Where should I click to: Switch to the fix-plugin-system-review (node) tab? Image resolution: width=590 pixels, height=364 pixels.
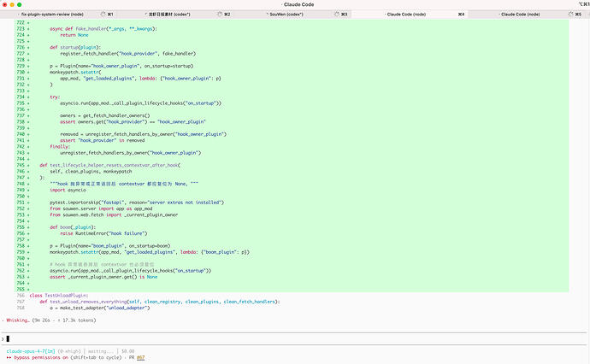52,15
